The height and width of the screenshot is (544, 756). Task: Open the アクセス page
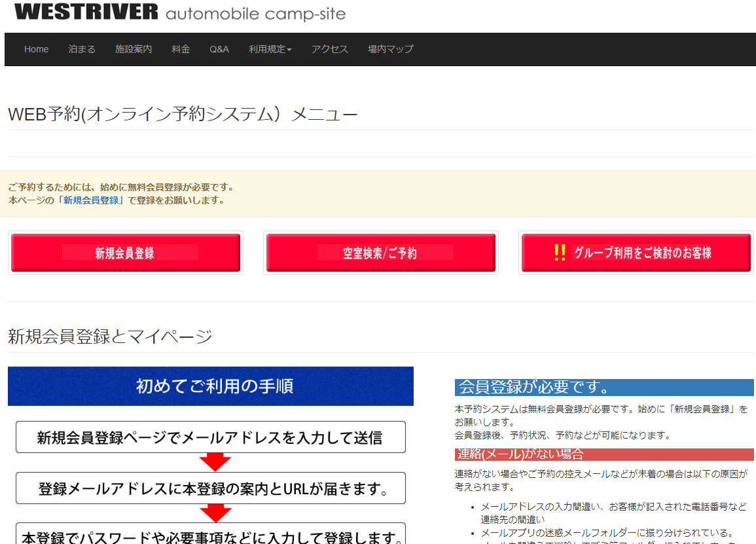coord(330,49)
